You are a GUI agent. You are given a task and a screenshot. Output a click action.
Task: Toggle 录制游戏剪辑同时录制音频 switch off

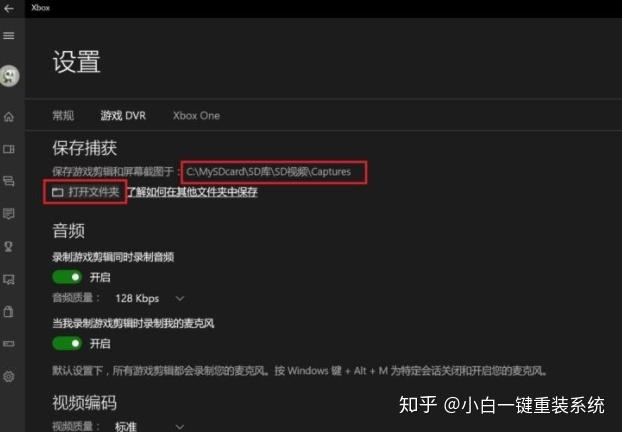point(67,277)
